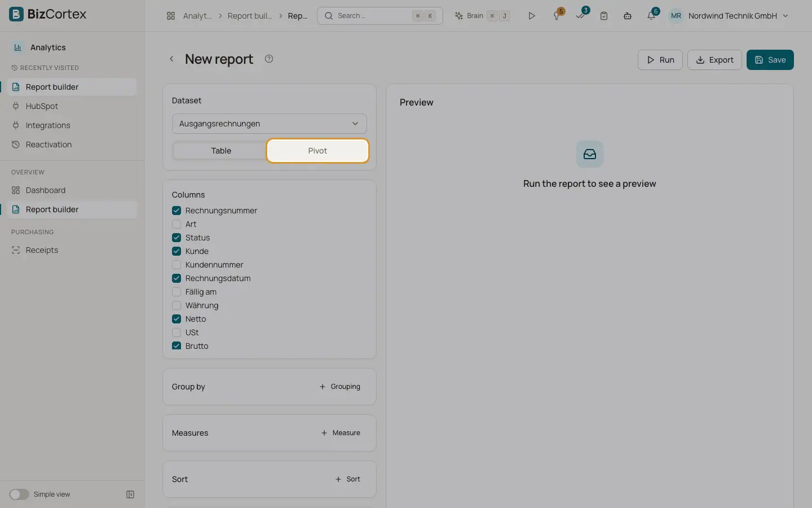Open the Ausgangsrechnungen dataset dropdown
The image size is (812, 508).
click(270, 124)
